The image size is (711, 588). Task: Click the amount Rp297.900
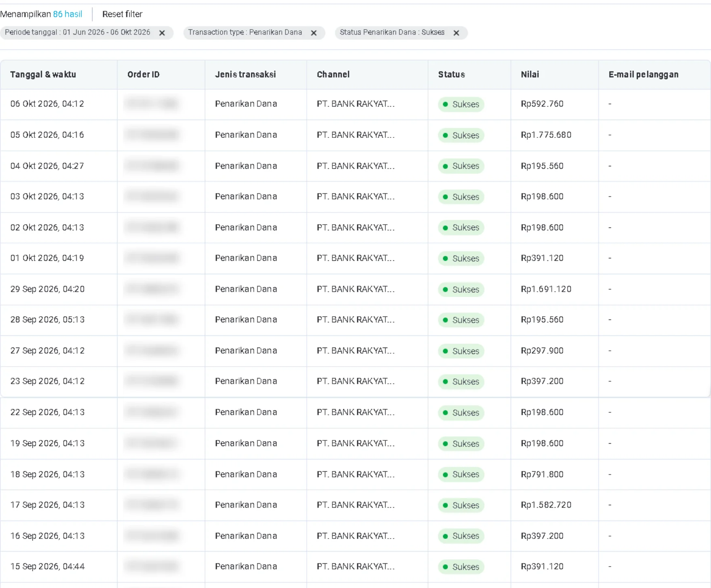click(542, 351)
